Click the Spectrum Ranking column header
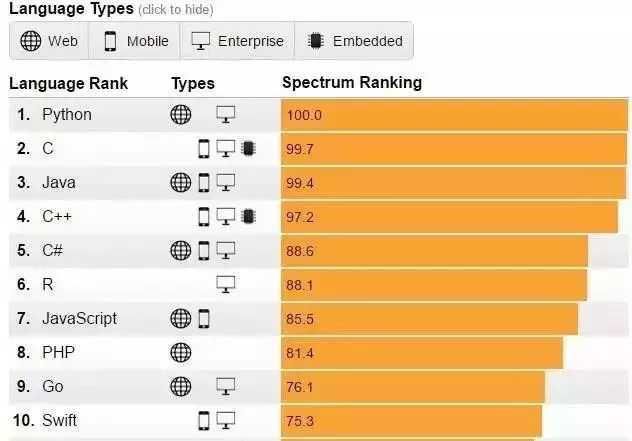Viewport: 632px width, 441px height. click(x=352, y=82)
